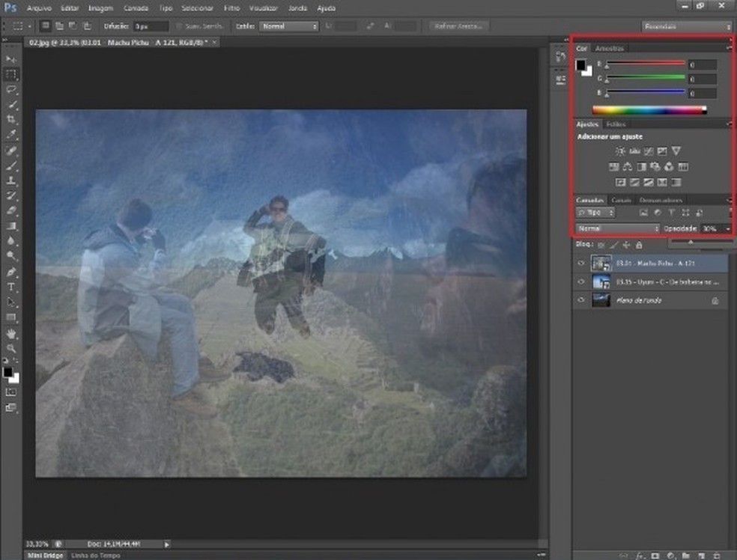This screenshot has width=737, height=560.
Task: Add Levels adjustment icon
Action: [x=634, y=151]
